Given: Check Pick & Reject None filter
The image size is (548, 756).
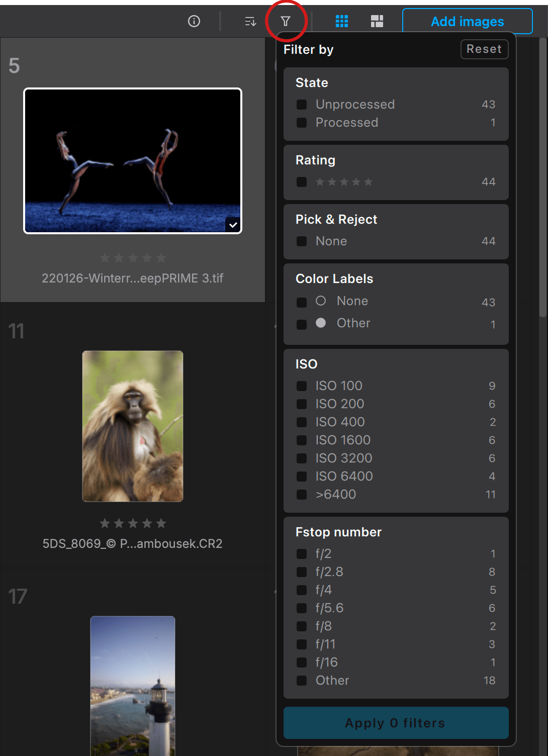Looking at the screenshot, I should point(302,241).
